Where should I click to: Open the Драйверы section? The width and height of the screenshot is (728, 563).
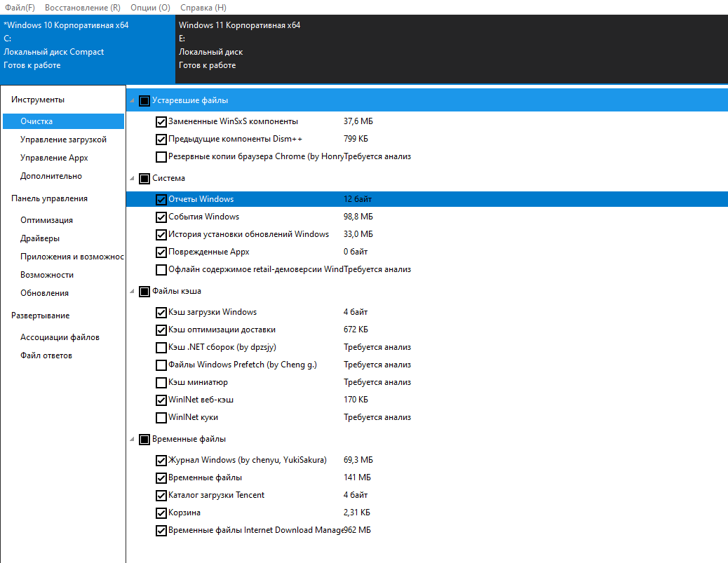[40, 238]
